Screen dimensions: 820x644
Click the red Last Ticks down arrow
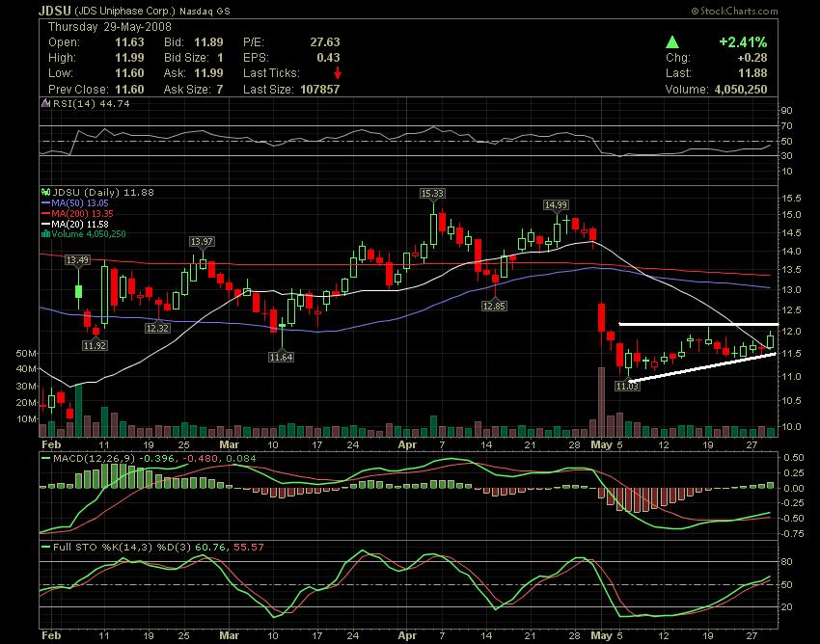pyautogui.click(x=338, y=72)
